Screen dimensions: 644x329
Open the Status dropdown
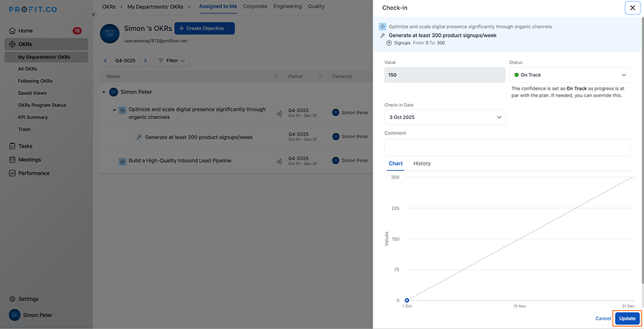click(570, 75)
